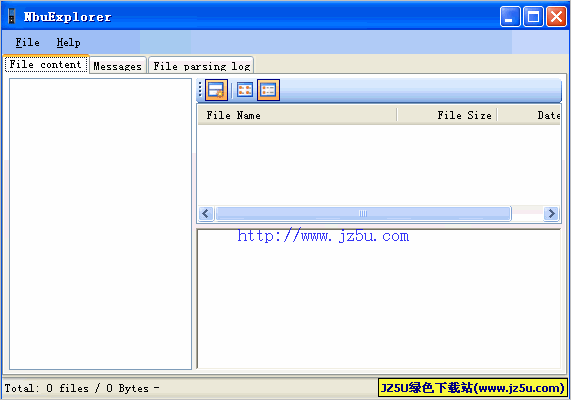
Task: Click the horizontal scrollbar left arrow
Action: coord(206,213)
